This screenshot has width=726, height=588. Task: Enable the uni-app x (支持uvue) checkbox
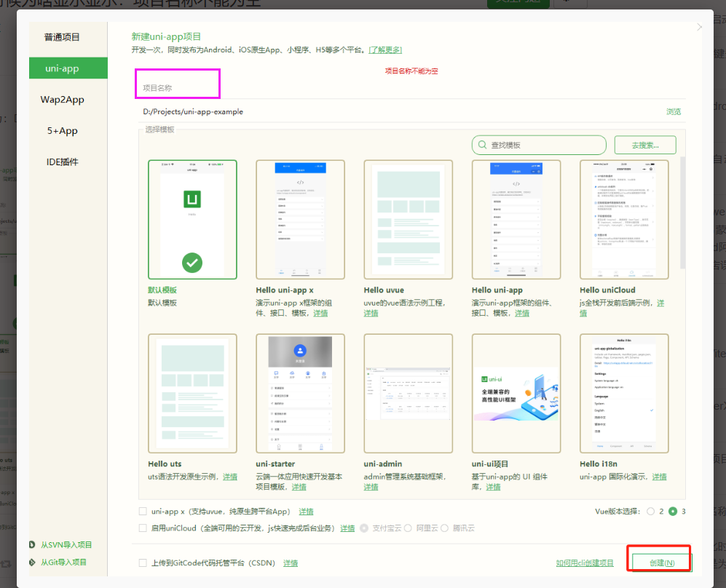143,511
